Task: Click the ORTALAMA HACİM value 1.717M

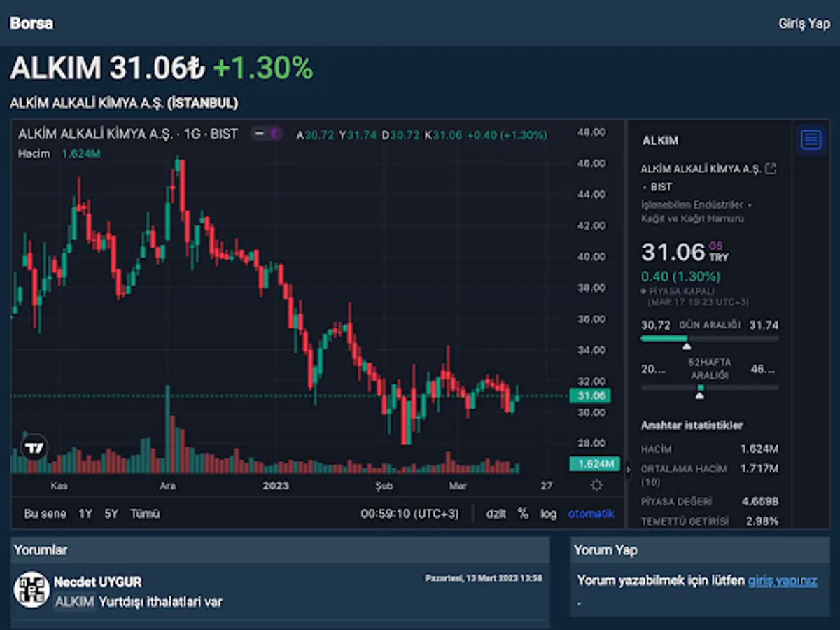Action: pyautogui.click(x=759, y=469)
